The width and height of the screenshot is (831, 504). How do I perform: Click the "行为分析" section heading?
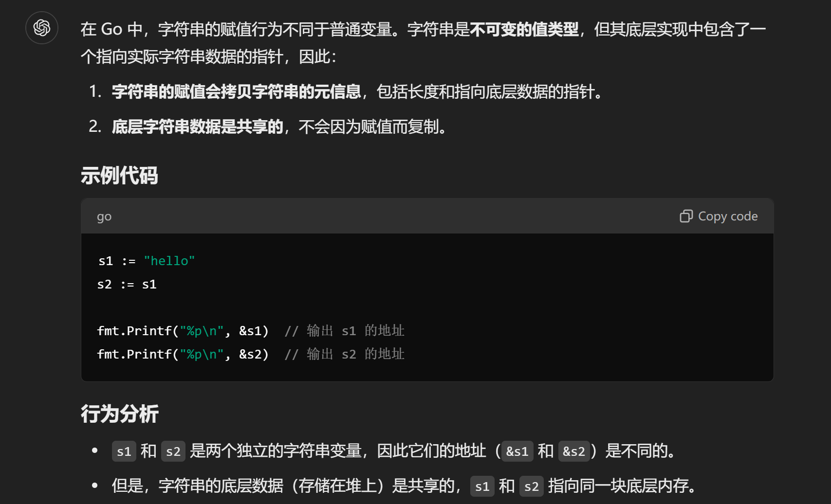point(119,414)
